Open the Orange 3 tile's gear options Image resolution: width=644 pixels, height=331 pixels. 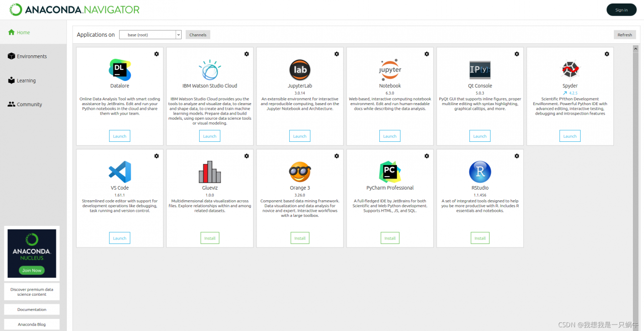point(337,156)
